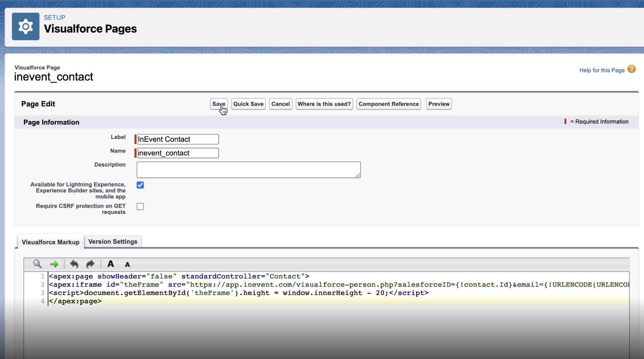Click the Page Edit heading

click(x=38, y=104)
